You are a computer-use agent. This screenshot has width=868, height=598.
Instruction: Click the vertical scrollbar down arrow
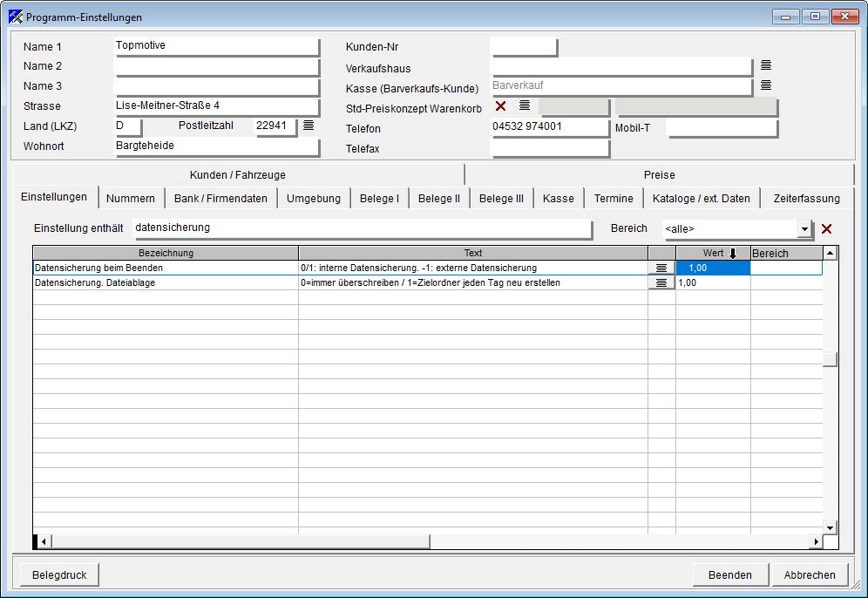click(830, 527)
